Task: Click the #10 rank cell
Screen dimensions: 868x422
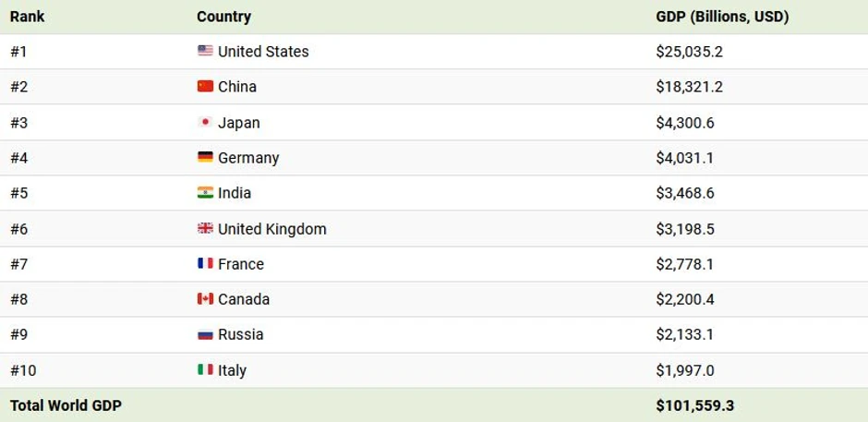Action: click(23, 370)
